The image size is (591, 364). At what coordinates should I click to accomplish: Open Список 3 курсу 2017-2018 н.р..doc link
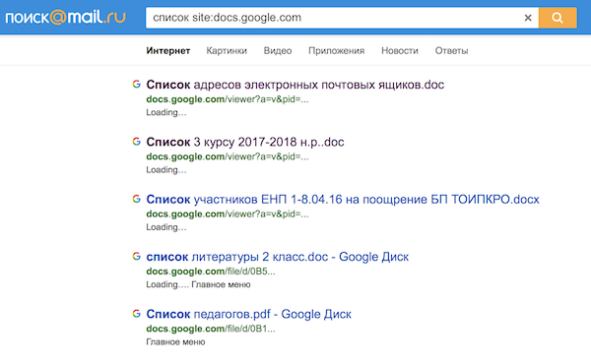click(245, 142)
